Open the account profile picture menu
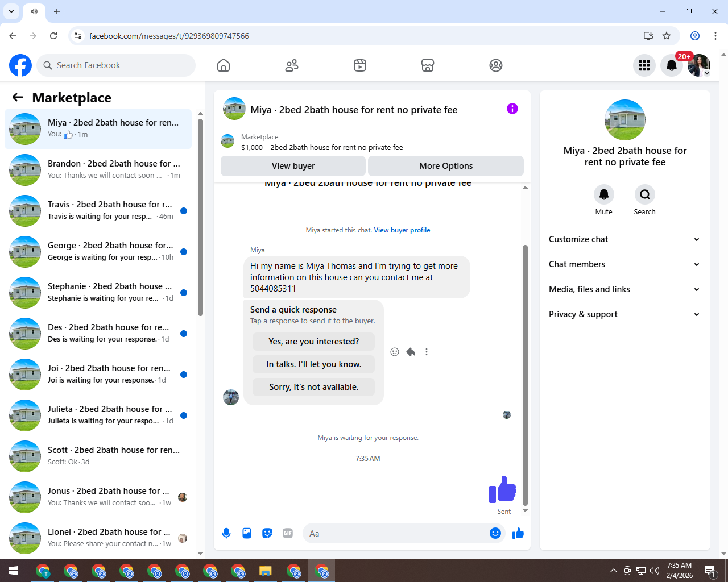The height and width of the screenshot is (582, 728). pyautogui.click(x=699, y=65)
